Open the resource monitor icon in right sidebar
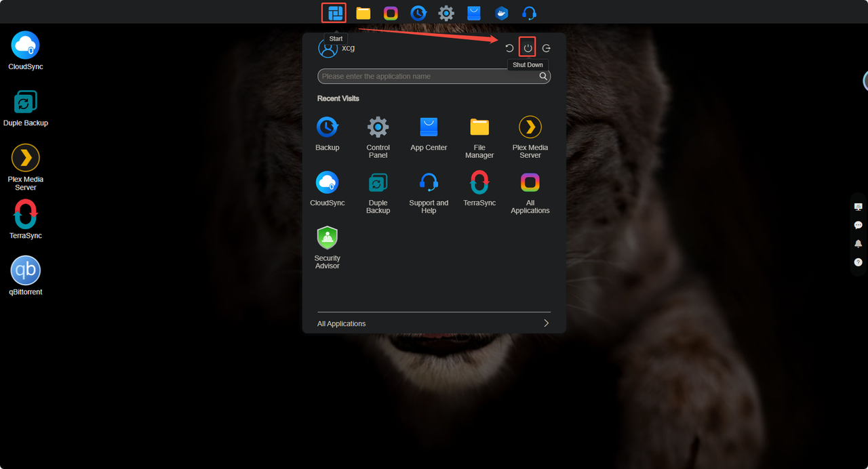Viewport: 868px width, 469px height. pyautogui.click(x=859, y=207)
